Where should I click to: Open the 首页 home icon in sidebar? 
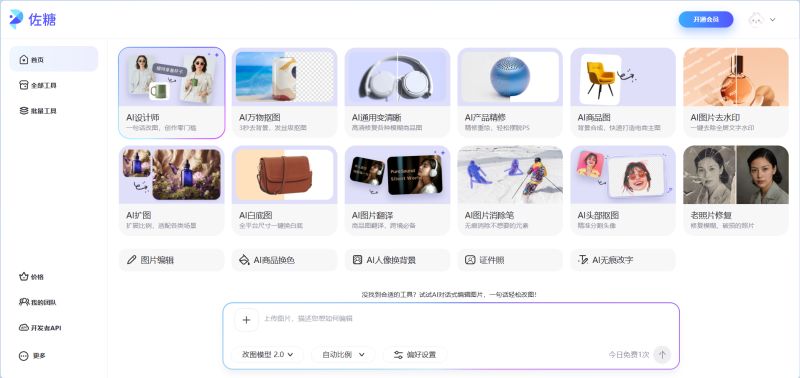(23, 60)
